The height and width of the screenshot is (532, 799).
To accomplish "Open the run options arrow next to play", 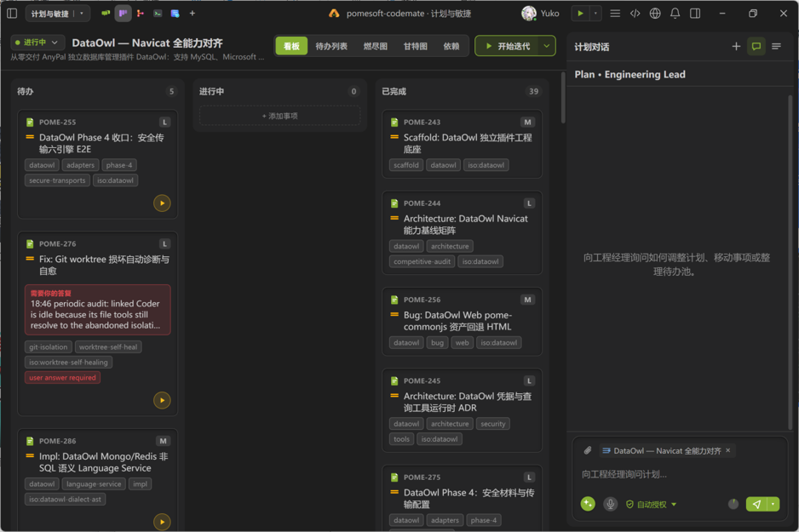I will tap(595, 14).
